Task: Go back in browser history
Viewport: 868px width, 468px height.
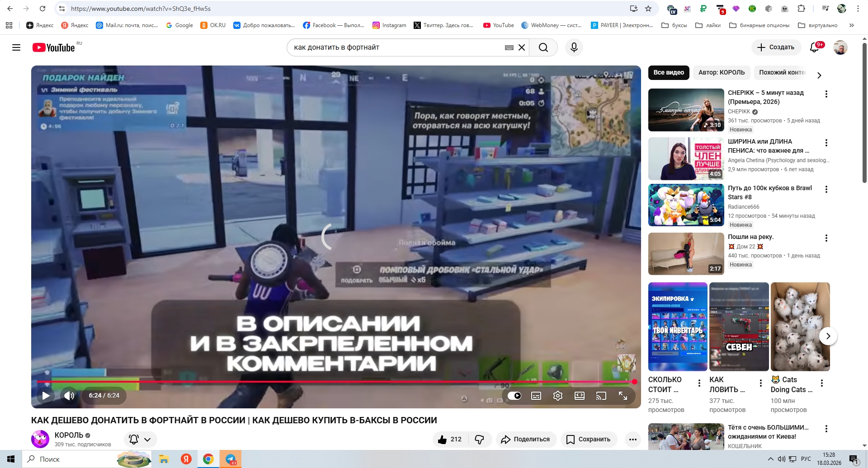Action: click(10, 9)
